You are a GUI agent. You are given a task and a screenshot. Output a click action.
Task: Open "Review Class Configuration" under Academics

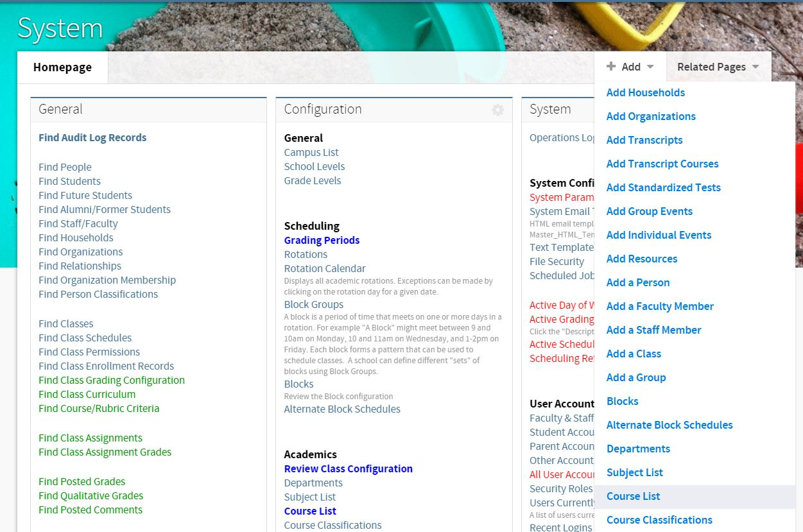click(348, 468)
